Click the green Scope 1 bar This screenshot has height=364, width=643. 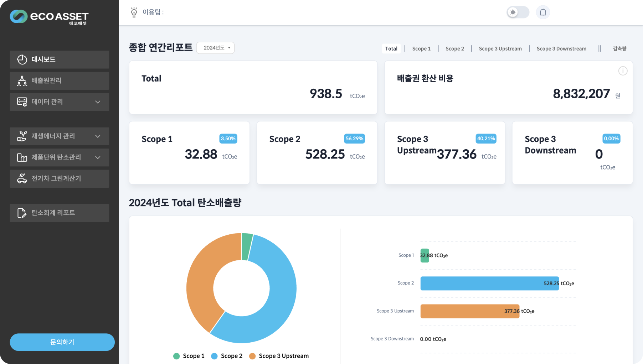[425, 256]
